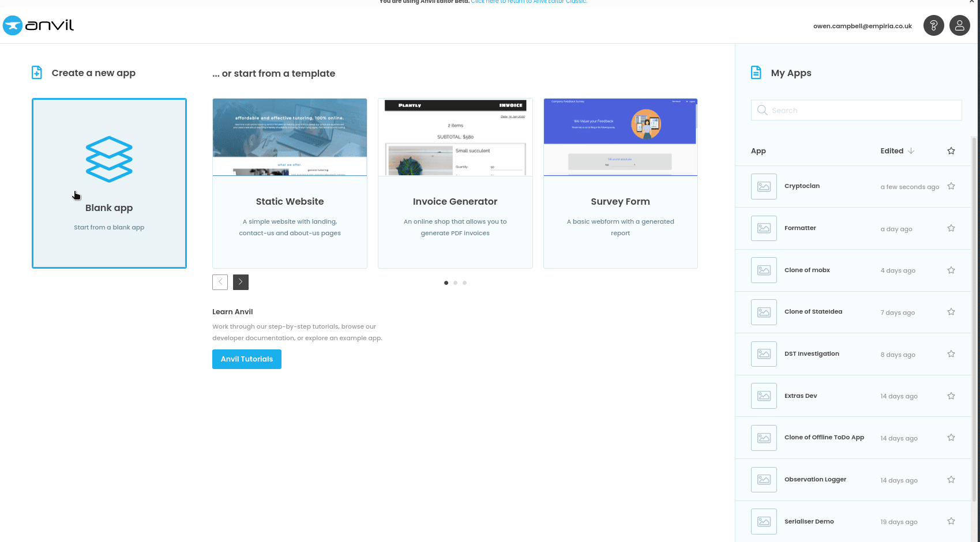Screen dimensions: 980x542
Task: Sort apps by Edited column arrow
Action: 911,151
